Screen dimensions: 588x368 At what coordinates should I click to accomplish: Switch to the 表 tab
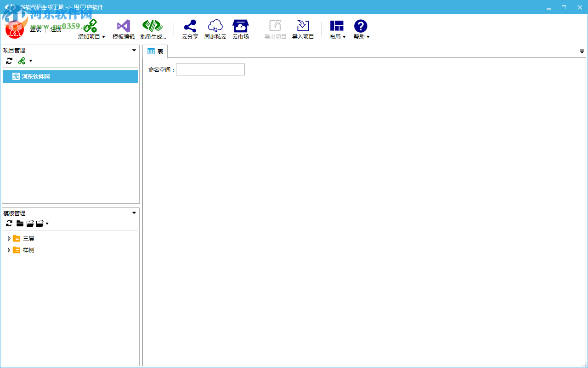click(x=155, y=52)
